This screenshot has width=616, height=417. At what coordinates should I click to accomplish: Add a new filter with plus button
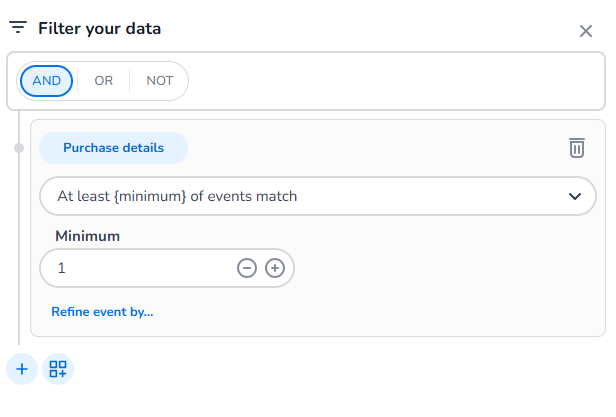(x=22, y=369)
